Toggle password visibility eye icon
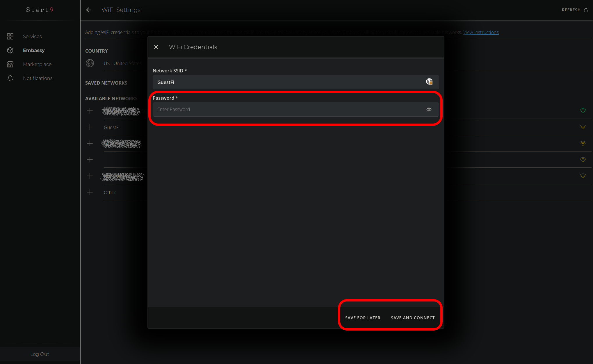 429,109
